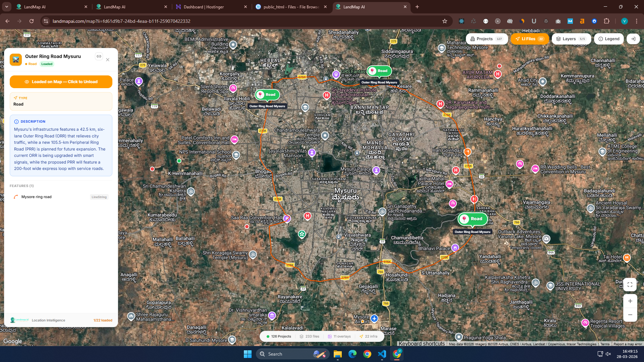Show the map Legend
The width and height of the screenshot is (644, 362).
(609, 39)
